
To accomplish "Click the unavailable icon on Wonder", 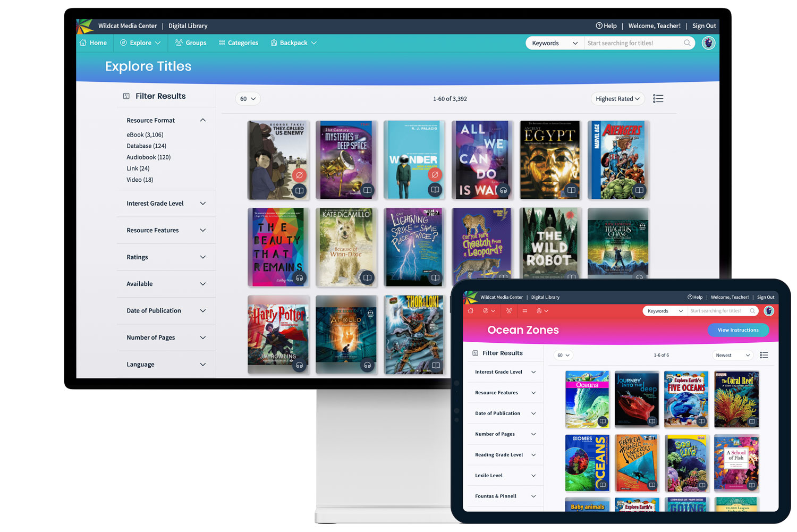I will (435, 175).
